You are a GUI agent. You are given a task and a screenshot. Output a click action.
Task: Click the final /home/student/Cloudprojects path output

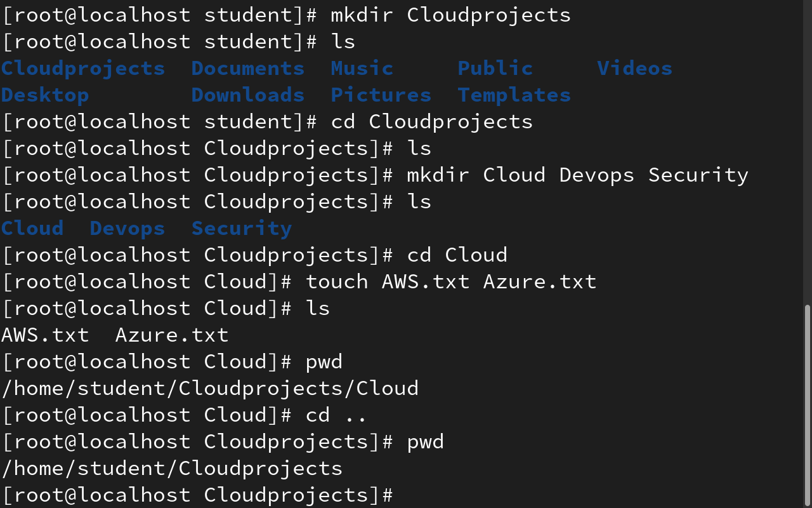172,469
